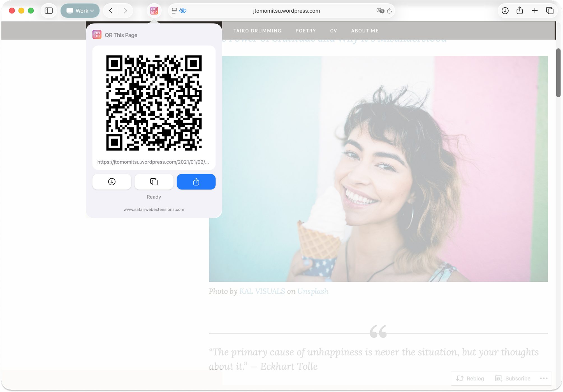
Task: Open the translate page option
Action: click(x=380, y=11)
